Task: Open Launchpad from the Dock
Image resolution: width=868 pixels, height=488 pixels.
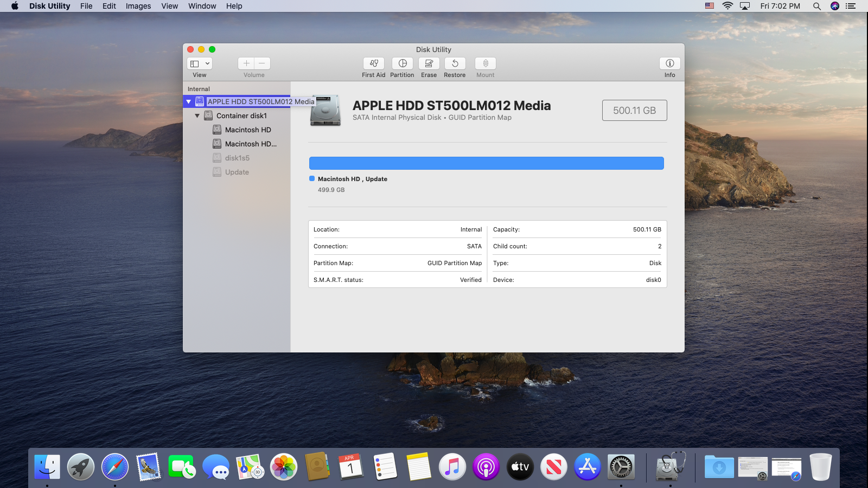Action: click(x=81, y=466)
